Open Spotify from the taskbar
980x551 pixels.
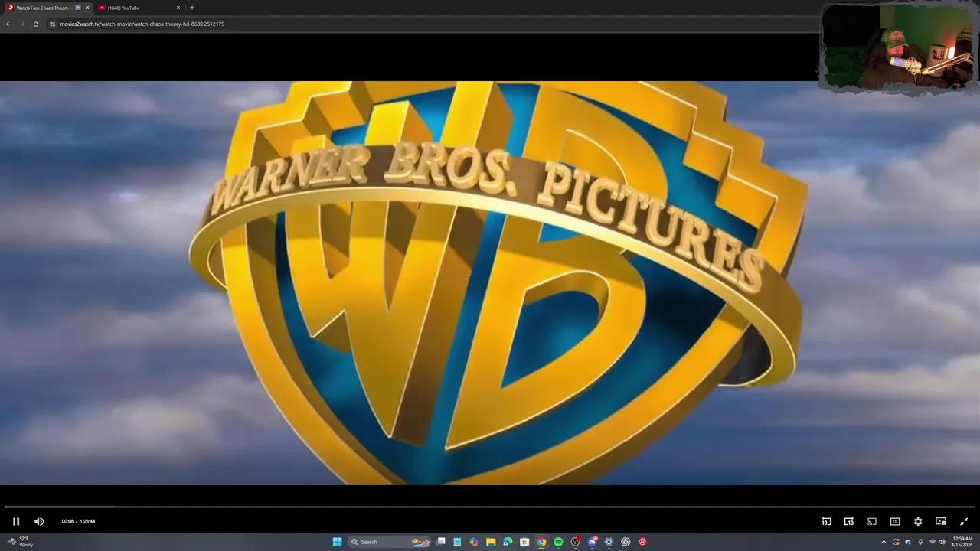[558, 542]
